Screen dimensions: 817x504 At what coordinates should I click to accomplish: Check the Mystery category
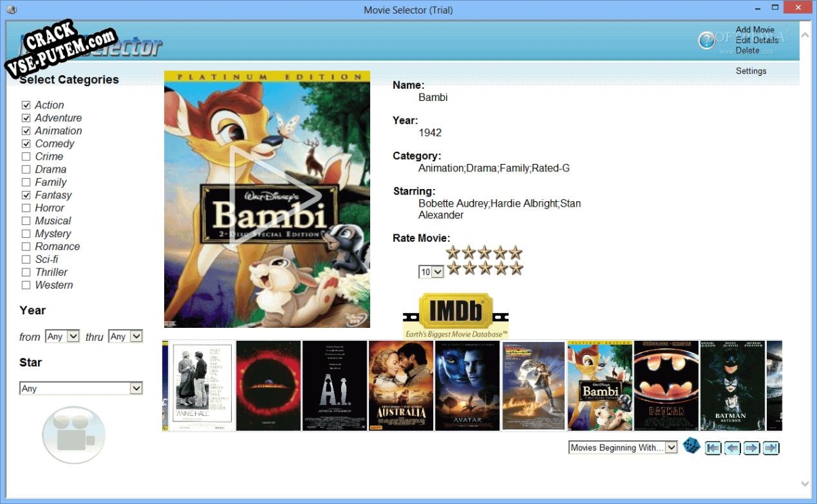(x=26, y=234)
